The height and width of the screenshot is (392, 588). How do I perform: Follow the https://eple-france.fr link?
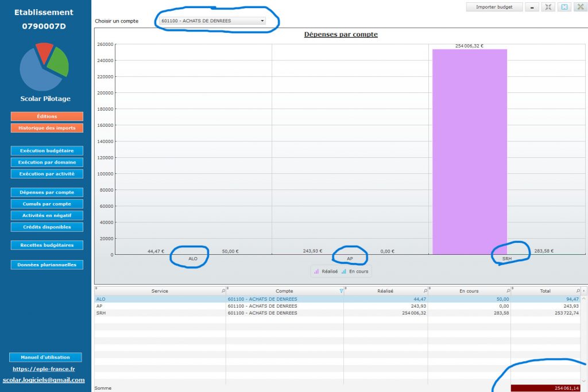tap(44, 369)
